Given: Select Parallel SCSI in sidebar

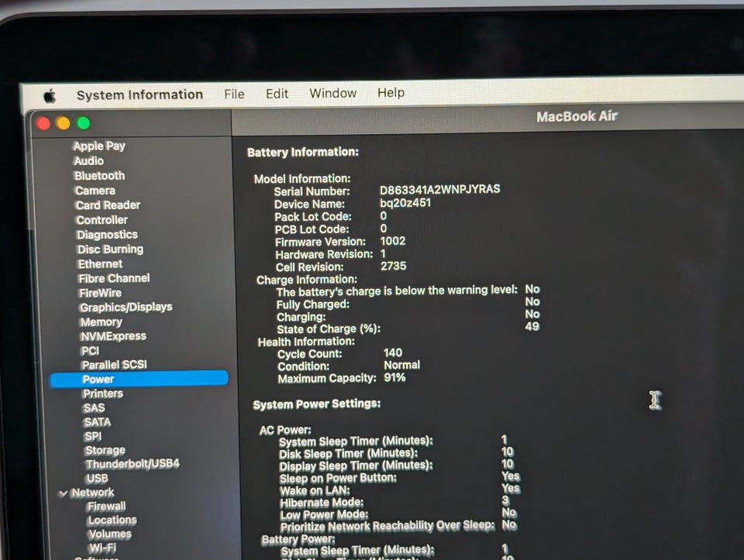Looking at the screenshot, I should click(115, 365).
